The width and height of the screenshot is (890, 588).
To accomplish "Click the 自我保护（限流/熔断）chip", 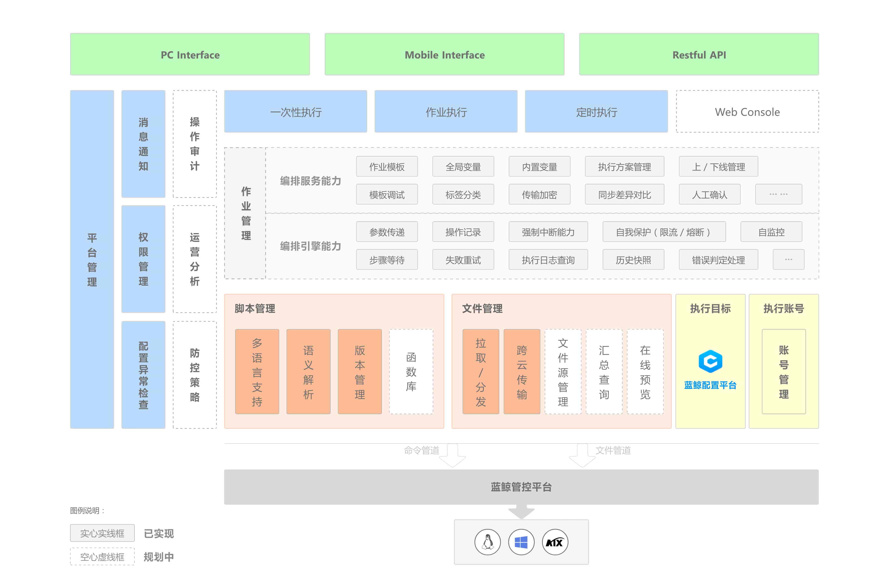I will [x=664, y=232].
